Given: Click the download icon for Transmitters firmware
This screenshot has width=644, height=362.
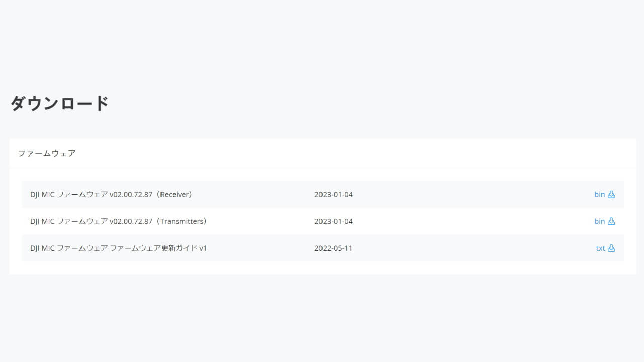Looking at the screenshot, I should (611, 221).
